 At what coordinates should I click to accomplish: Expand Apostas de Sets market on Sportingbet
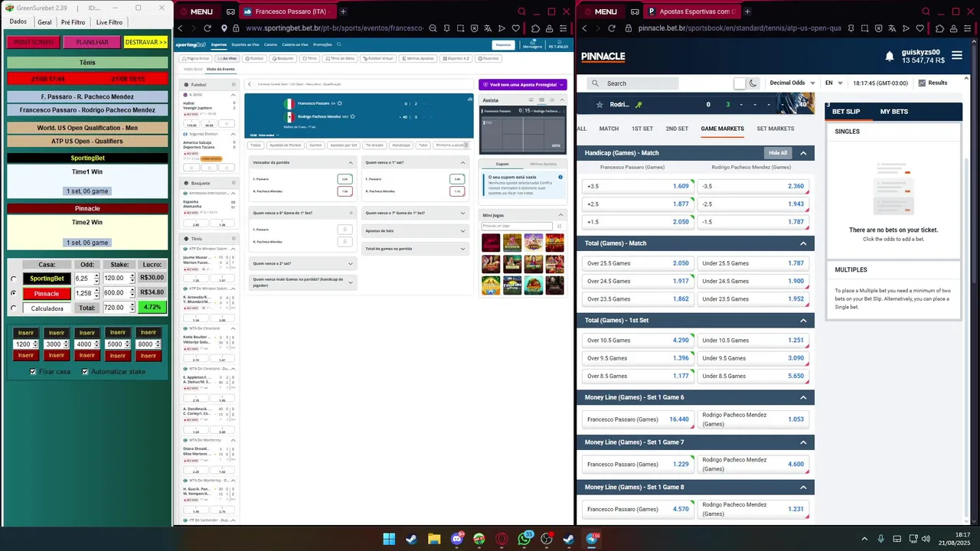coord(415,230)
